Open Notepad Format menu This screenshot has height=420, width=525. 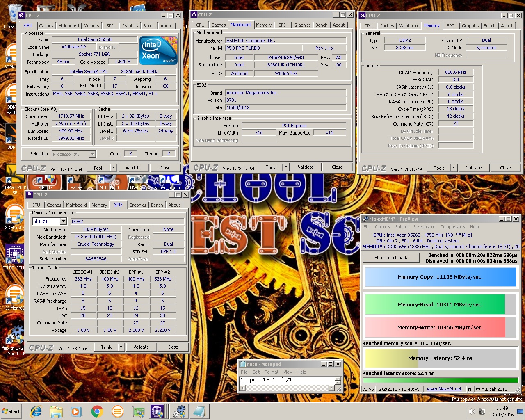(x=272, y=372)
